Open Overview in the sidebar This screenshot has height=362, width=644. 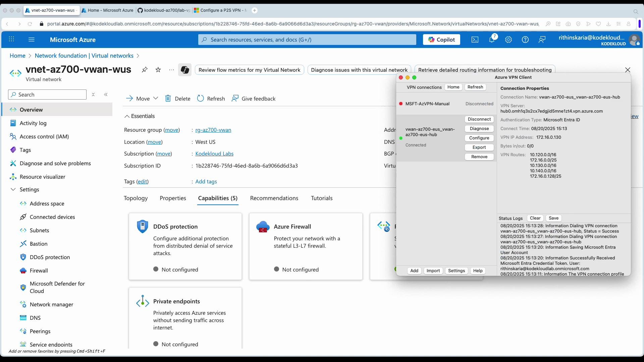tap(57, 110)
